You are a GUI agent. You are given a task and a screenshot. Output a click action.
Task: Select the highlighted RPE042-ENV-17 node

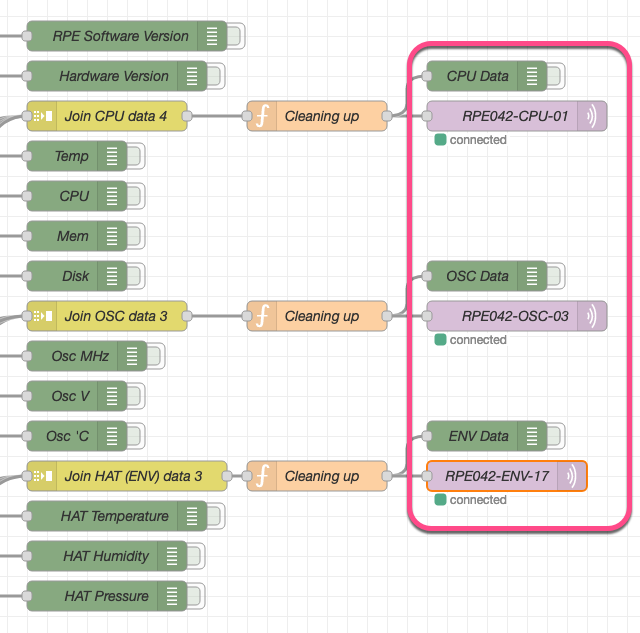[x=507, y=476]
